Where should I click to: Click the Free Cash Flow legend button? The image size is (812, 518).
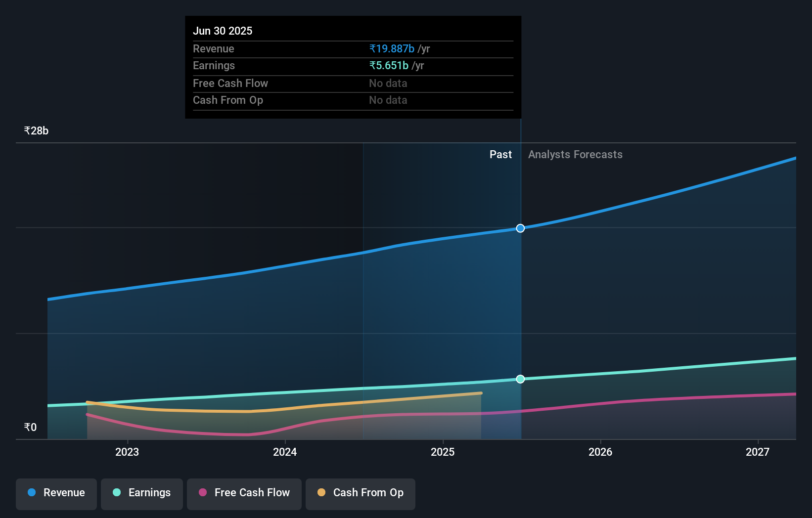(x=244, y=494)
